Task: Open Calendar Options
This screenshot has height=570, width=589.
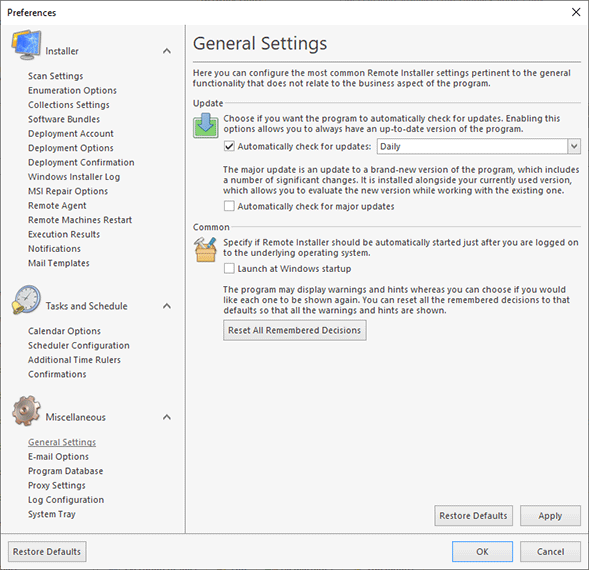Action: 65,331
